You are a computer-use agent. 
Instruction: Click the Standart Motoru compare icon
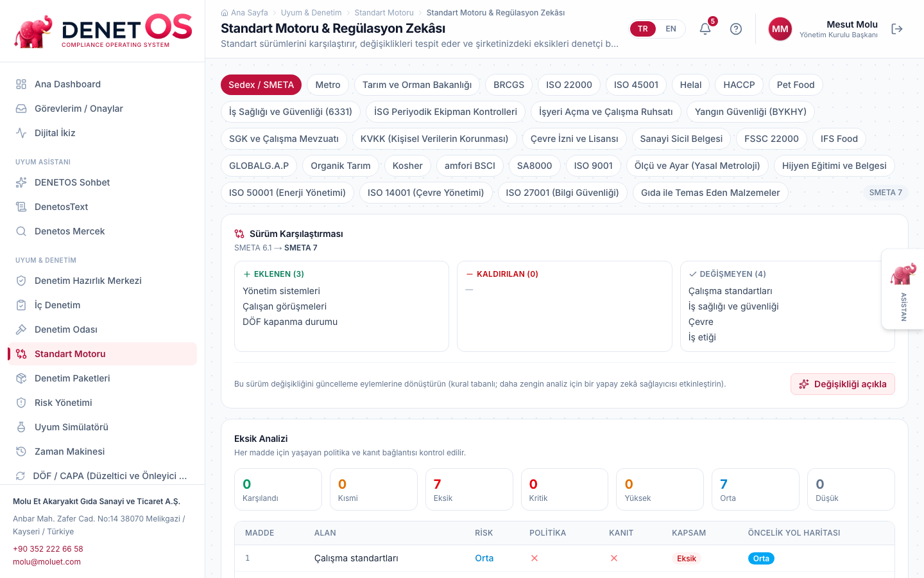(x=21, y=354)
